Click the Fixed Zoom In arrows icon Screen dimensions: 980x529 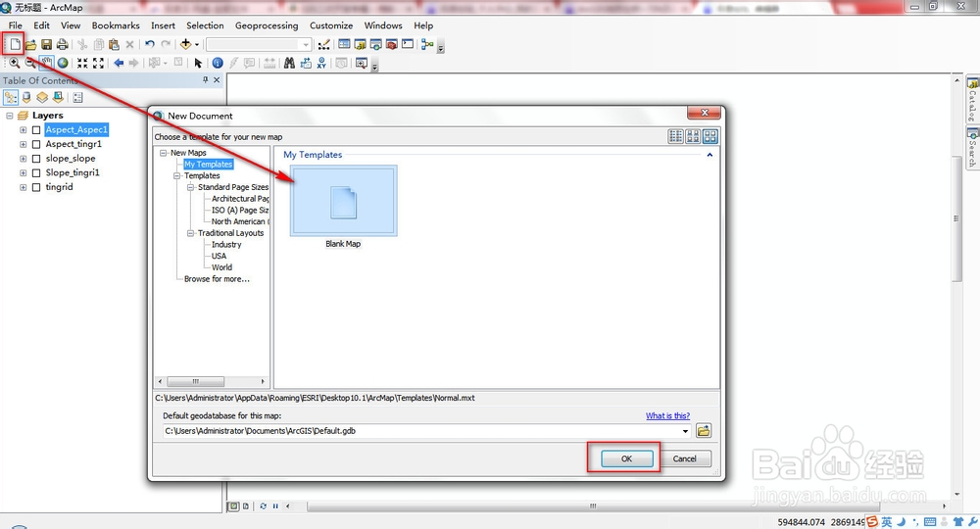click(82, 63)
